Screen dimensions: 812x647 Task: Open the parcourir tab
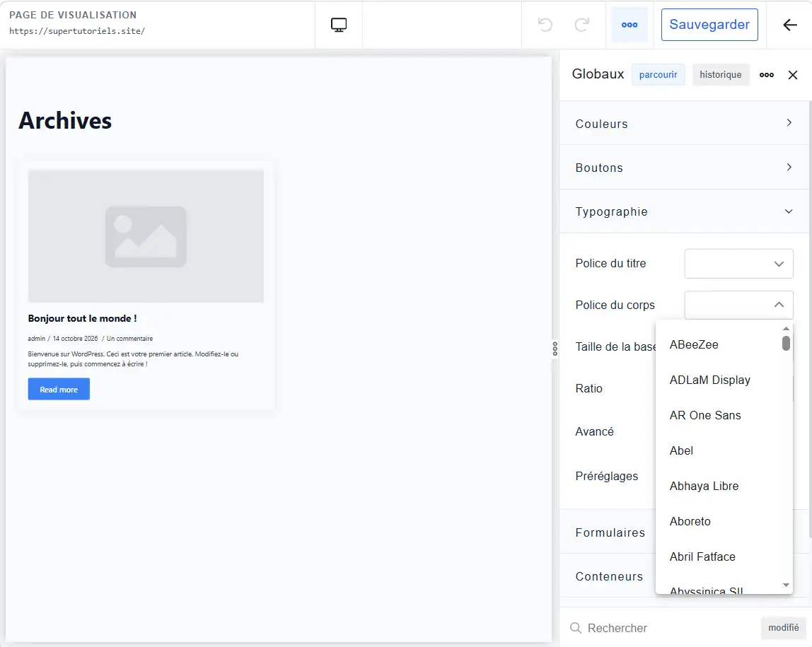point(658,74)
